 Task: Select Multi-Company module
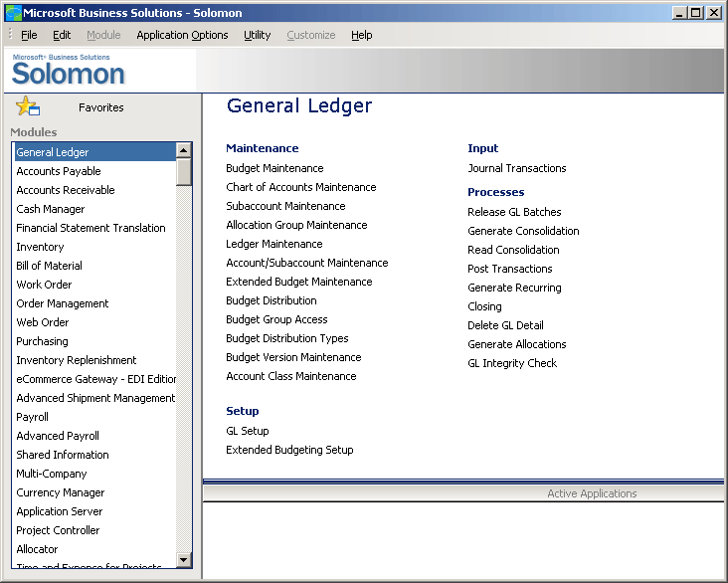tap(94, 474)
